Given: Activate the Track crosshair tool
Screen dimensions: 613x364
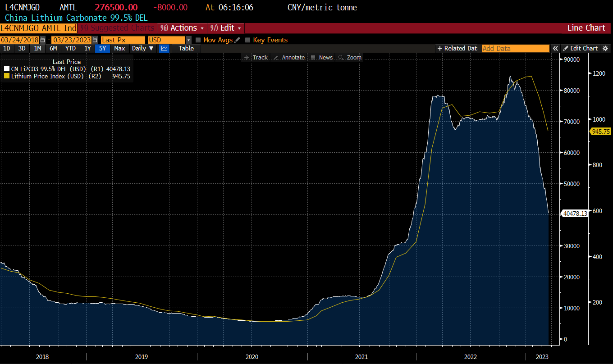Looking at the screenshot, I should [x=256, y=57].
